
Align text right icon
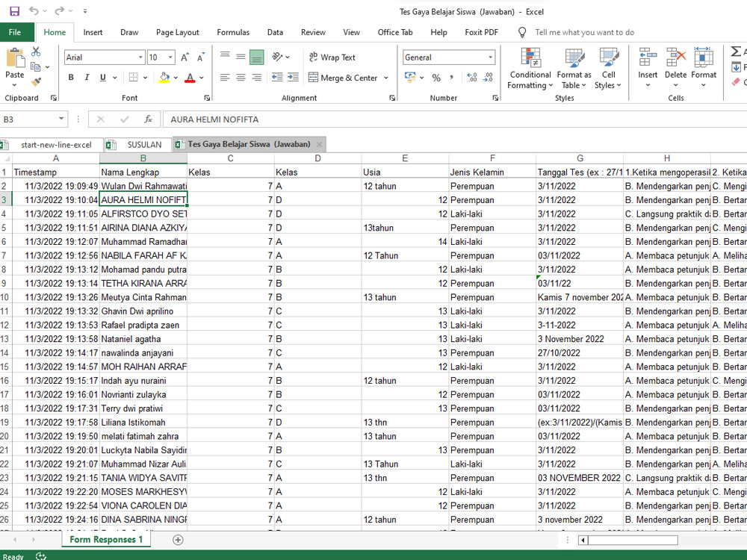(257, 78)
